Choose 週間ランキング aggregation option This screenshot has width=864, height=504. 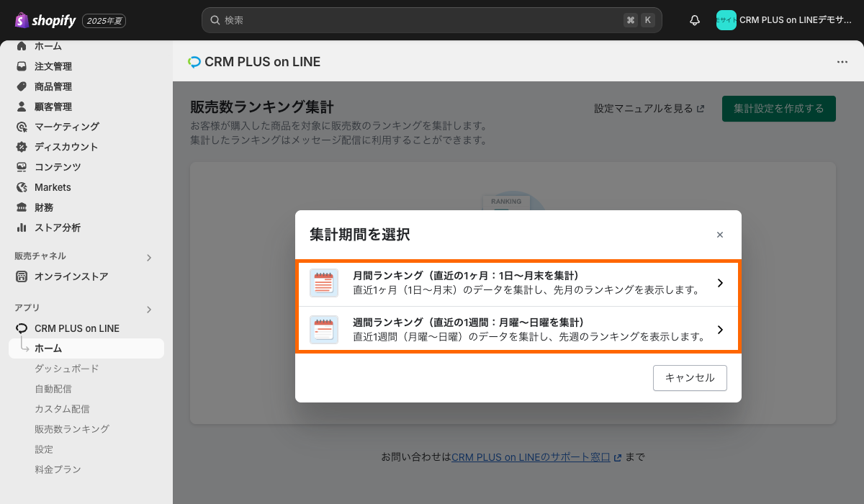(518, 330)
